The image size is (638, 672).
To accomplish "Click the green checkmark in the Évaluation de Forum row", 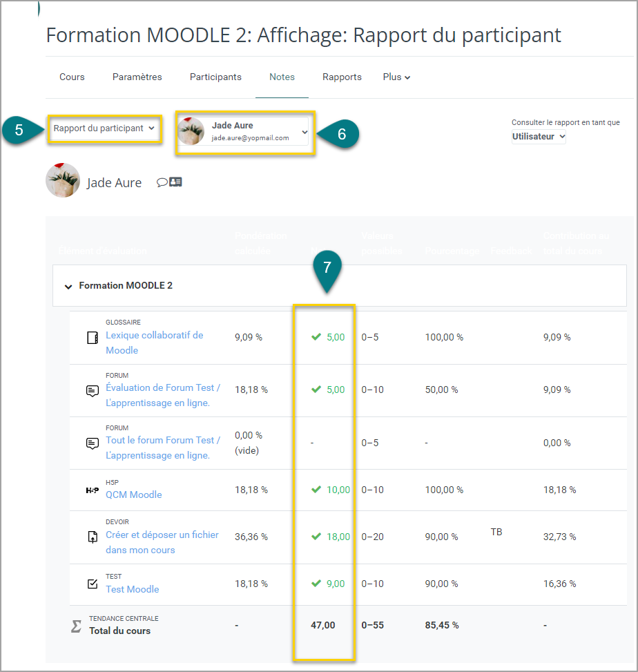I will (x=316, y=389).
